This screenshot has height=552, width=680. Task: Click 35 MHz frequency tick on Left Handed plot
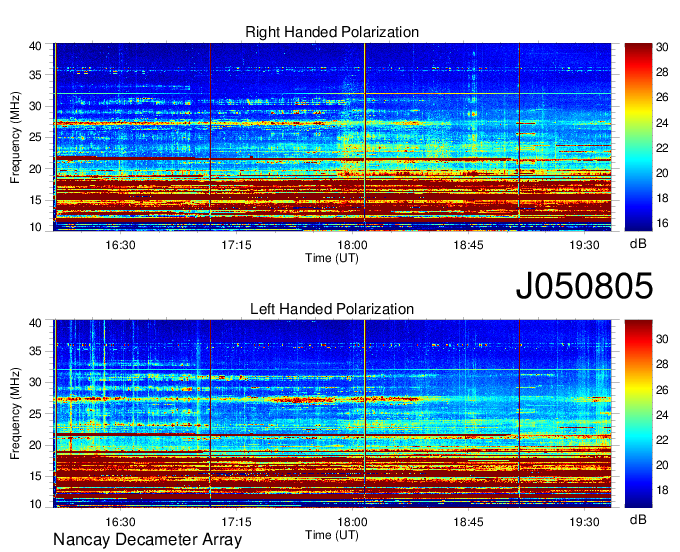pos(36,351)
